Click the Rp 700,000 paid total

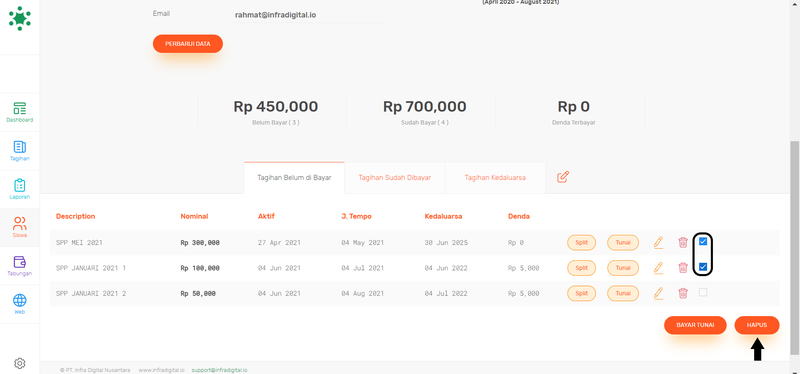pyautogui.click(x=424, y=107)
